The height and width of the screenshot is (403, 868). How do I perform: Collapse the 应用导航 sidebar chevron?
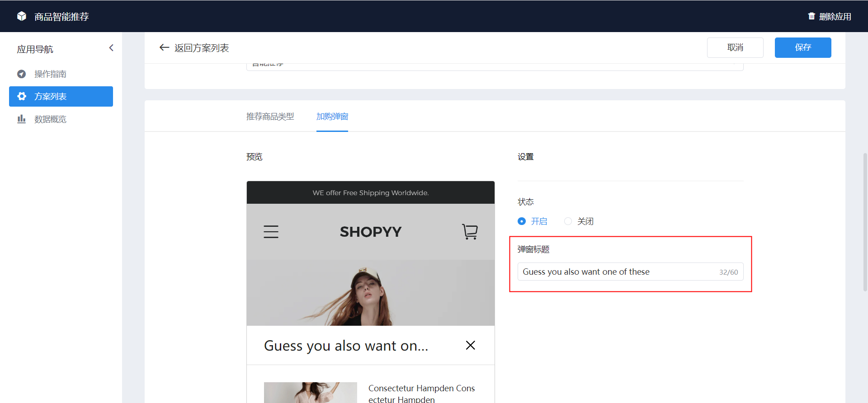point(111,48)
